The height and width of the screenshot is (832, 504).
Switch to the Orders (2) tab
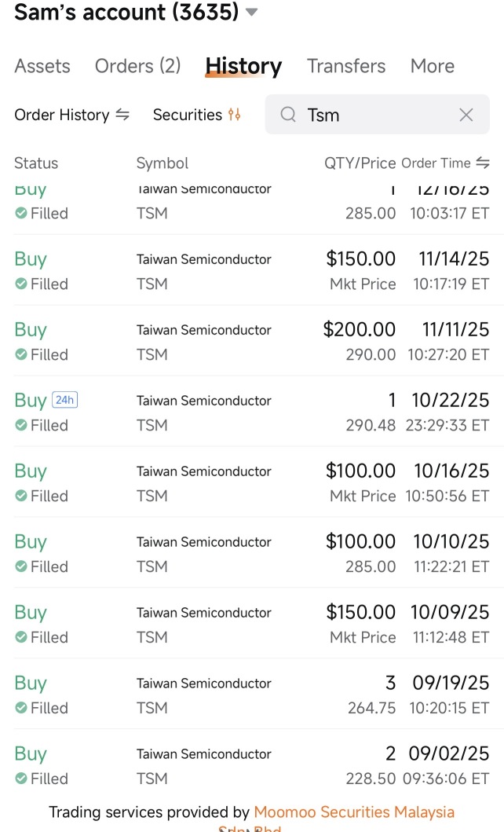click(138, 66)
